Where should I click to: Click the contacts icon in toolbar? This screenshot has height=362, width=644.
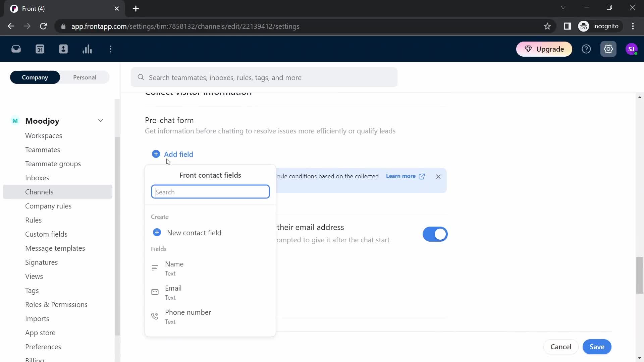(x=64, y=49)
